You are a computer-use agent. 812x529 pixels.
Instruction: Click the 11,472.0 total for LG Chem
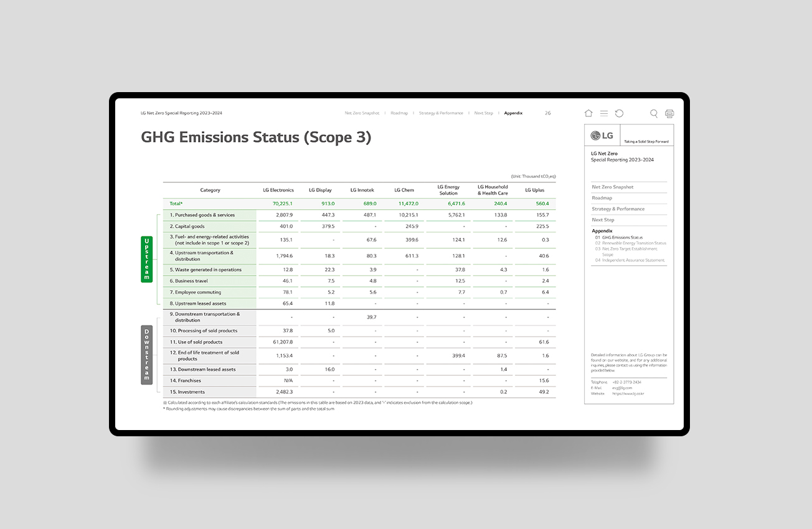pyautogui.click(x=408, y=204)
